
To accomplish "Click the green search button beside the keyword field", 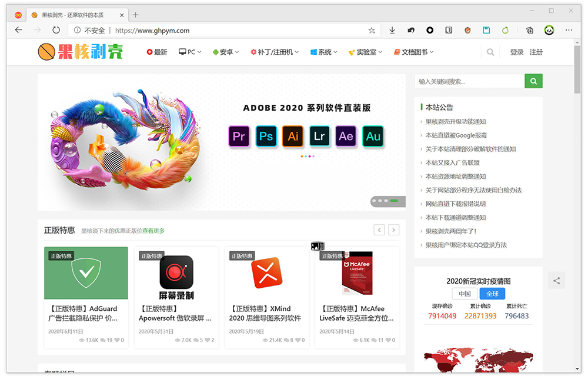I will point(533,81).
